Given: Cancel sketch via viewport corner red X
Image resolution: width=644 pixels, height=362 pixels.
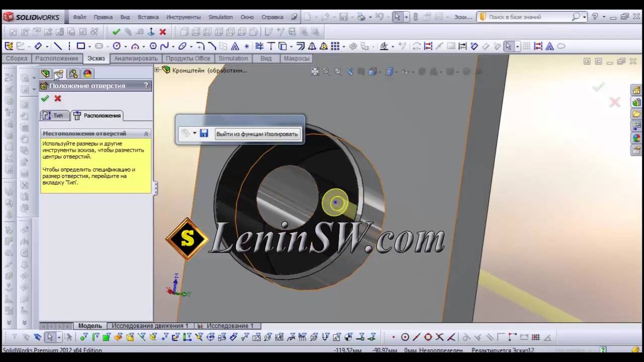Looking at the screenshot, I should click(x=615, y=103).
